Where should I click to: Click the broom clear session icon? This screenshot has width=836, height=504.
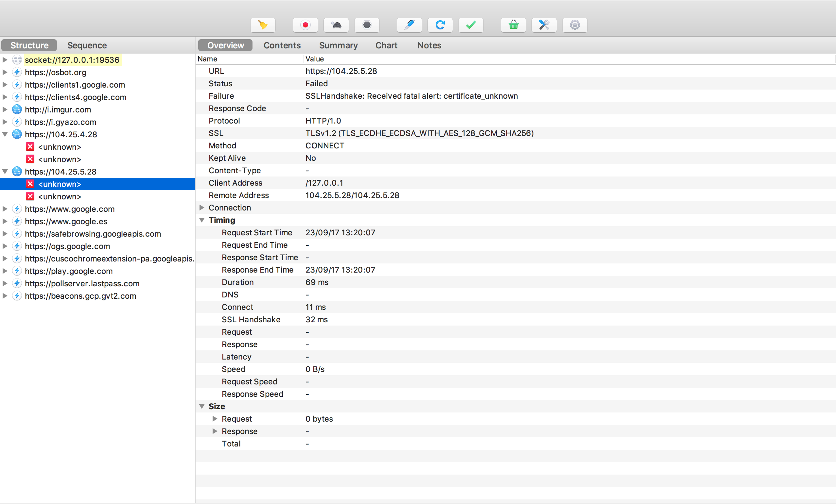click(263, 25)
